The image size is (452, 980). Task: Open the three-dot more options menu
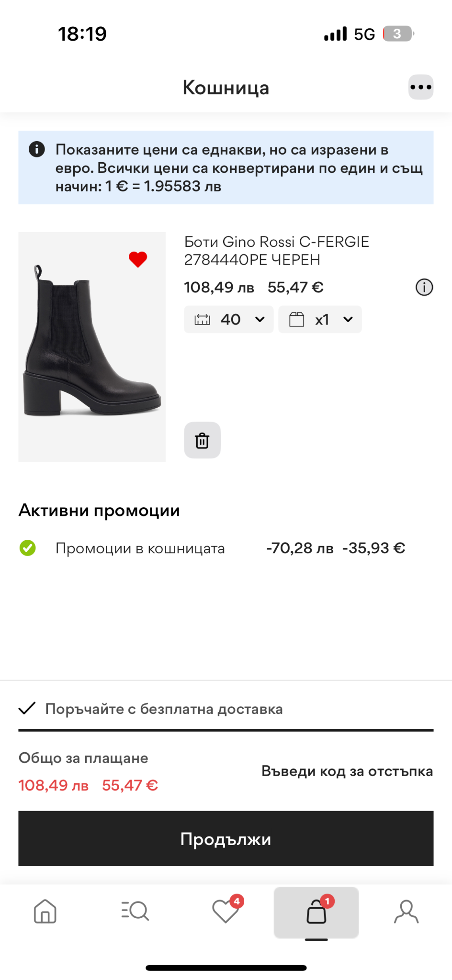pos(420,87)
